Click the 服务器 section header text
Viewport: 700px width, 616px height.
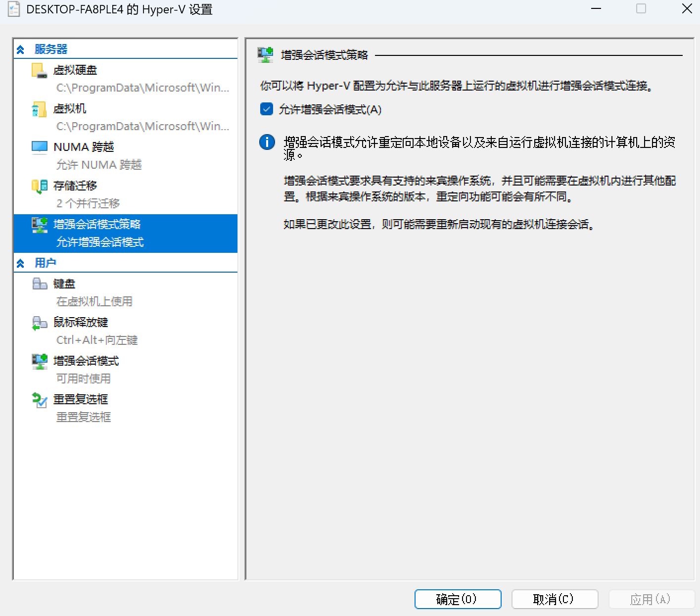(51, 49)
